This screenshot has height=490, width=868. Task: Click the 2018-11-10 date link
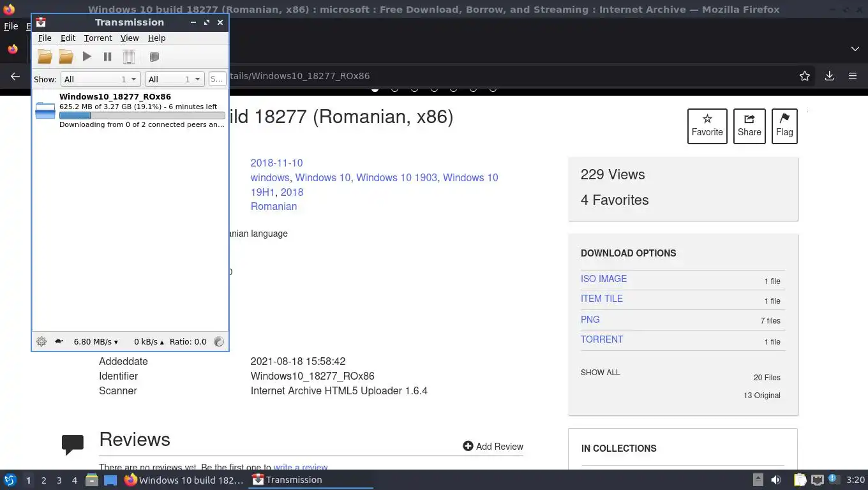[x=276, y=163]
